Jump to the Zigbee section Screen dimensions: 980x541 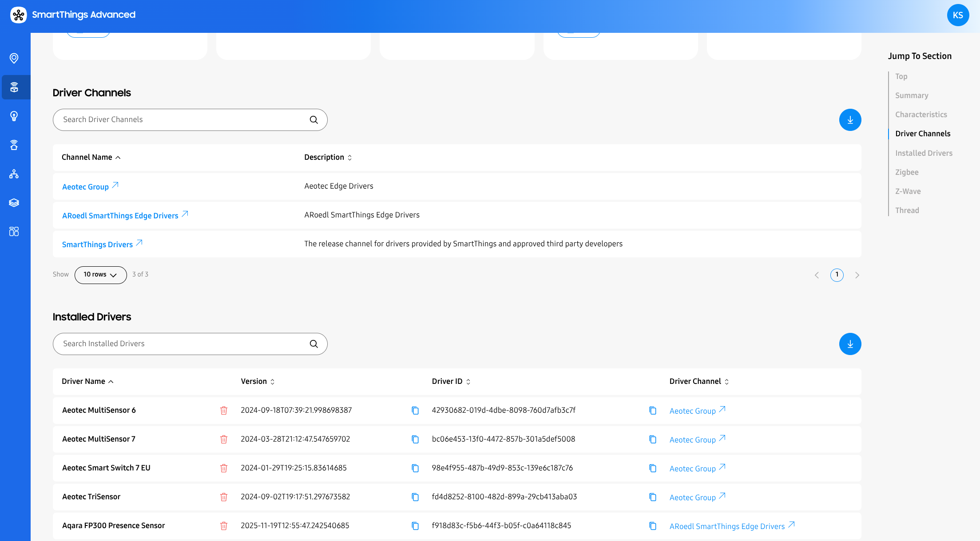coord(907,172)
